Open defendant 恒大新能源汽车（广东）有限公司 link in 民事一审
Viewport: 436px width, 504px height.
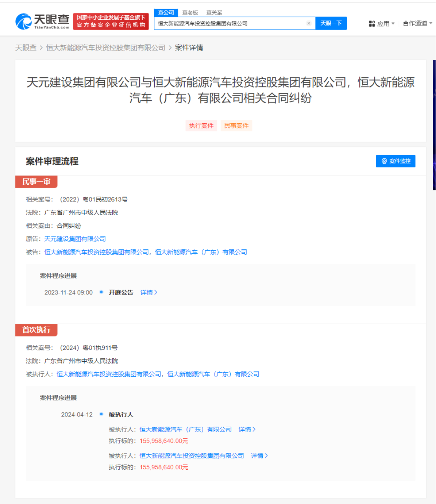[201, 252]
